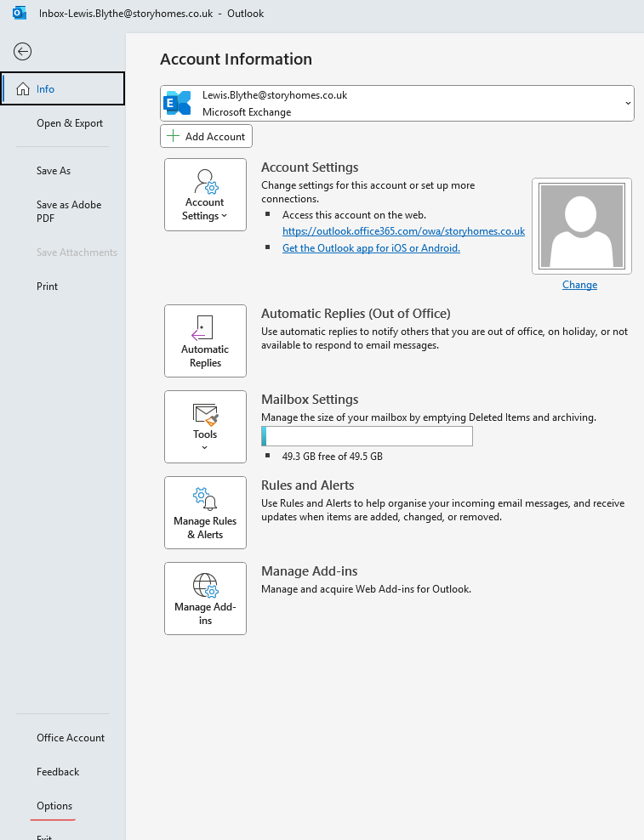Screen dimensions: 644x840
Task: Expand the account selector dropdown
Action: 628,103
